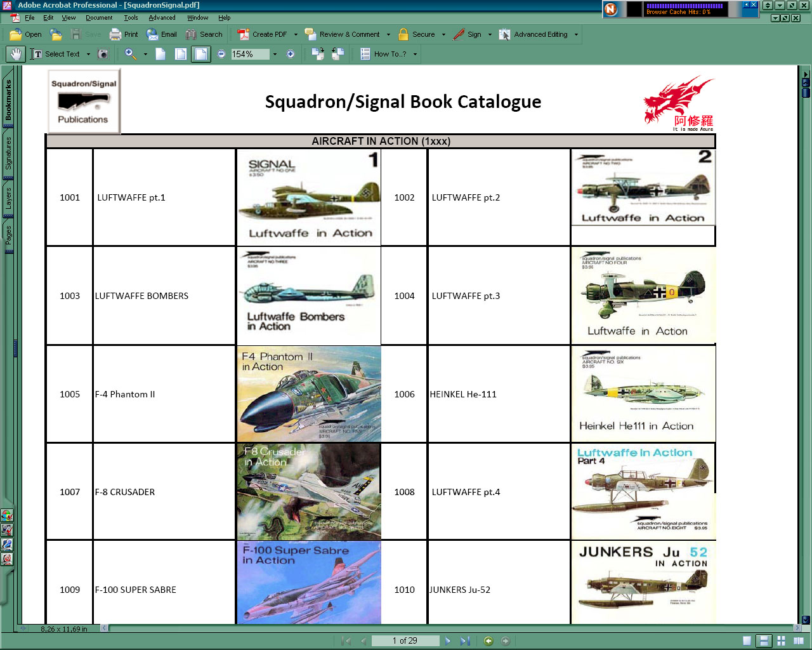Click the Open file toolbar button
812x650 pixels.
pos(26,34)
